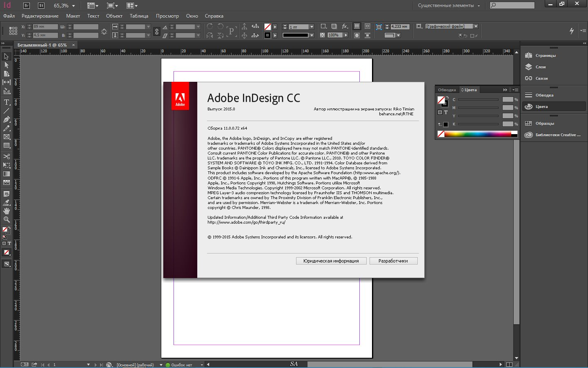
Task: Open the Объект menu
Action: click(114, 16)
